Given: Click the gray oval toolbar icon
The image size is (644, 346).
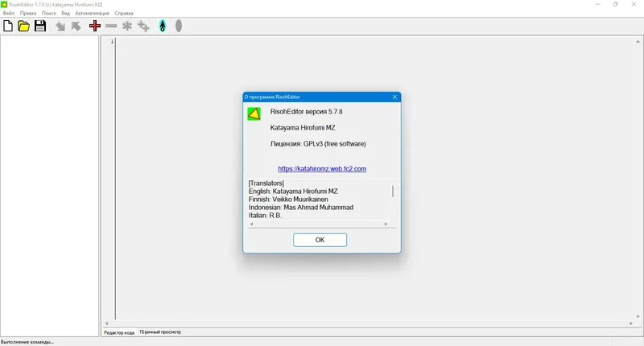Looking at the screenshot, I should (x=179, y=26).
